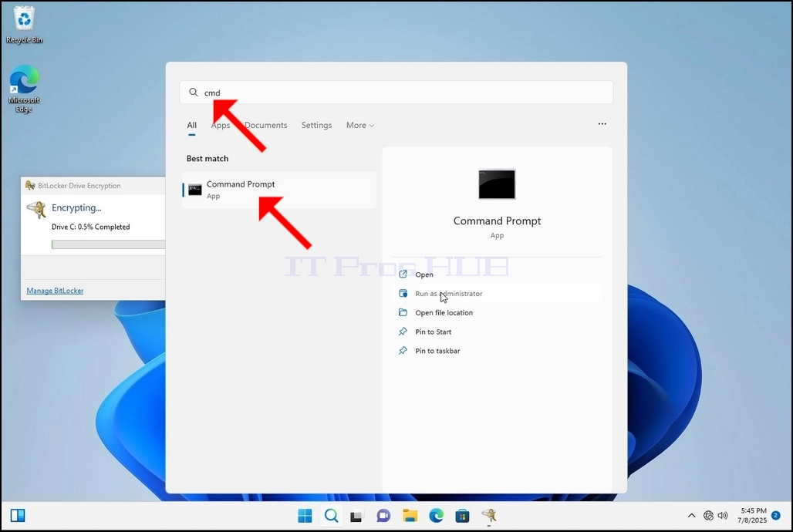Image resolution: width=793 pixels, height=532 pixels.
Task: Open the clock showing 5:45 PM
Action: tap(753, 515)
